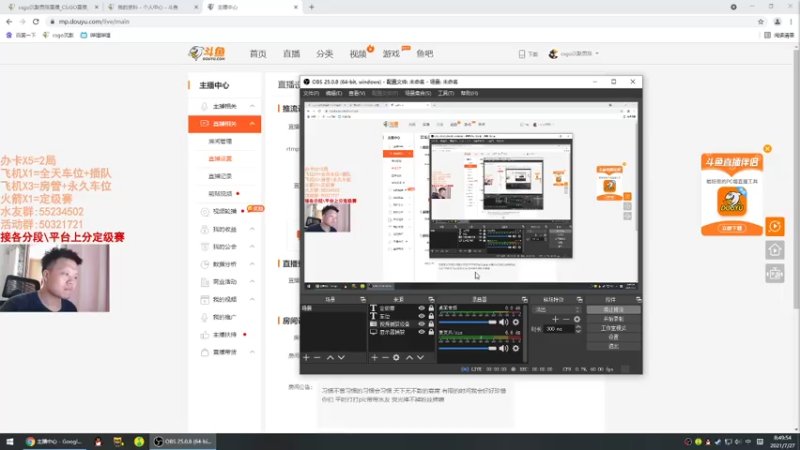Toggle lock on display capture source
The image size is (800, 450).
click(431, 332)
